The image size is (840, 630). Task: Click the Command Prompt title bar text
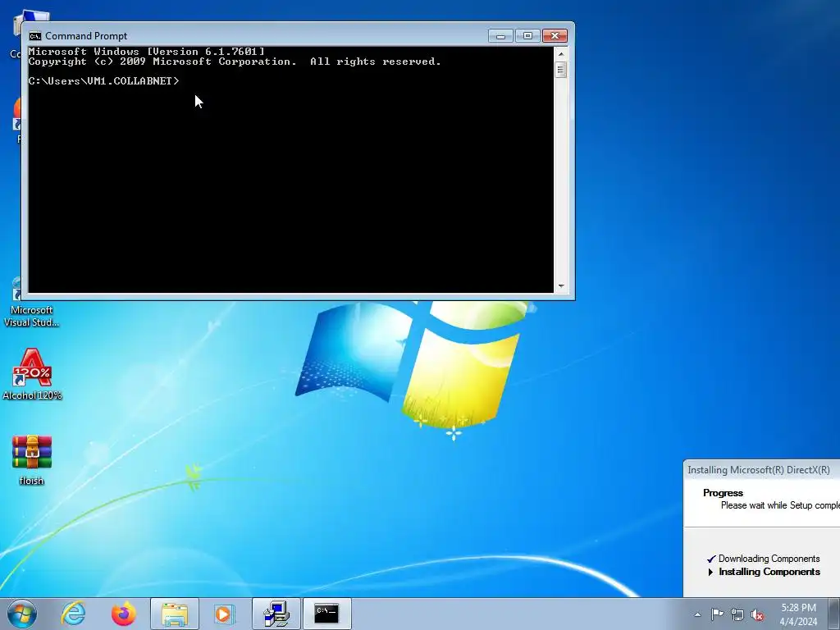coord(86,36)
